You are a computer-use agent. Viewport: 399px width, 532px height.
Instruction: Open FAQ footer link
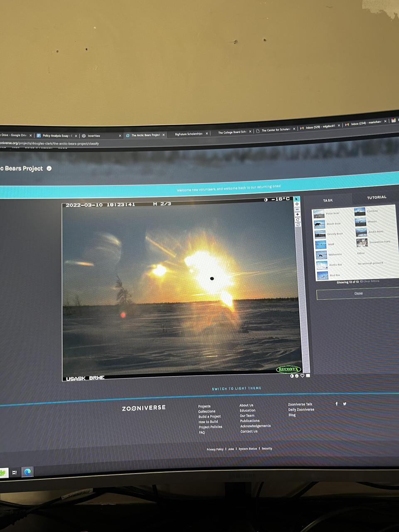tap(202, 432)
